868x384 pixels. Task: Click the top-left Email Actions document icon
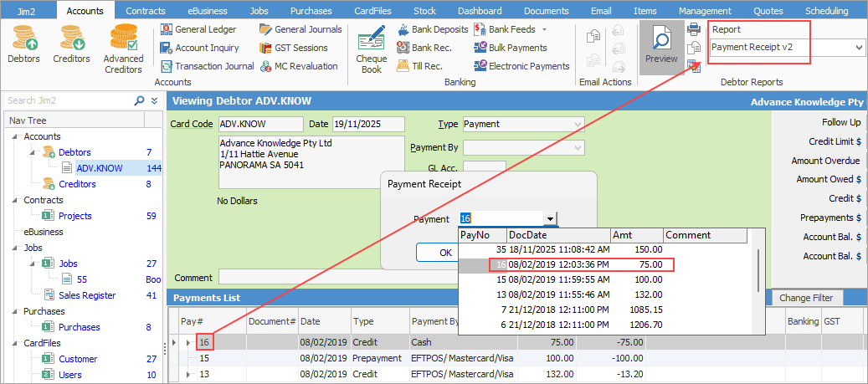click(x=593, y=37)
